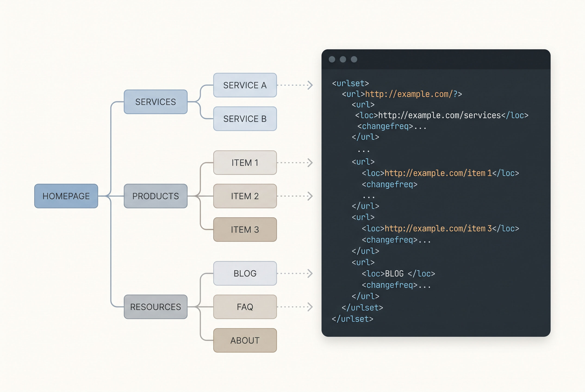Open the SERVICE B box

click(x=245, y=119)
